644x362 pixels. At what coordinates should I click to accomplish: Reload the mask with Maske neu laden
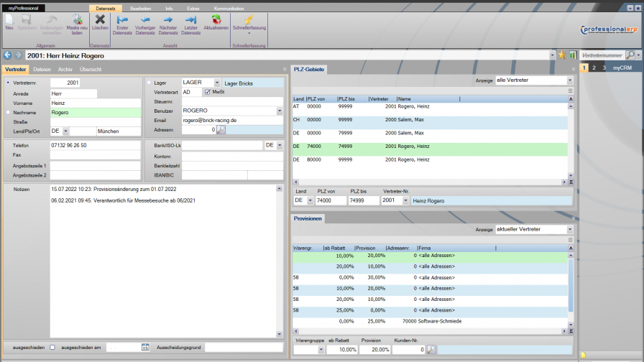pyautogui.click(x=78, y=20)
